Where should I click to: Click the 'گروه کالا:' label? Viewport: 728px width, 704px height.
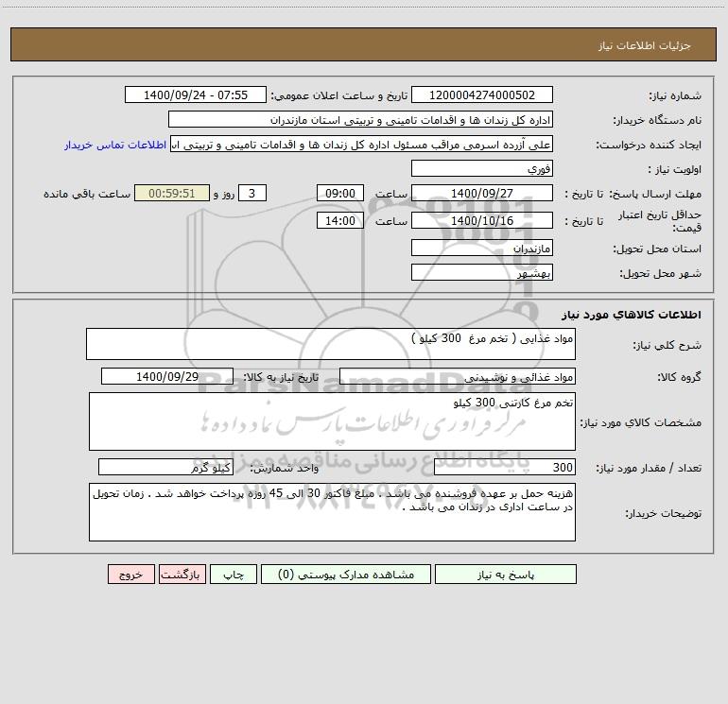point(679,377)
